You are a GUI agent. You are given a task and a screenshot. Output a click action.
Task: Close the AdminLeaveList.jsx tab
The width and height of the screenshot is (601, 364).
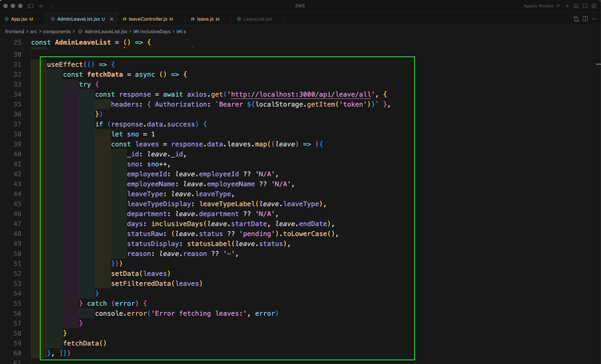click(111, 19)
